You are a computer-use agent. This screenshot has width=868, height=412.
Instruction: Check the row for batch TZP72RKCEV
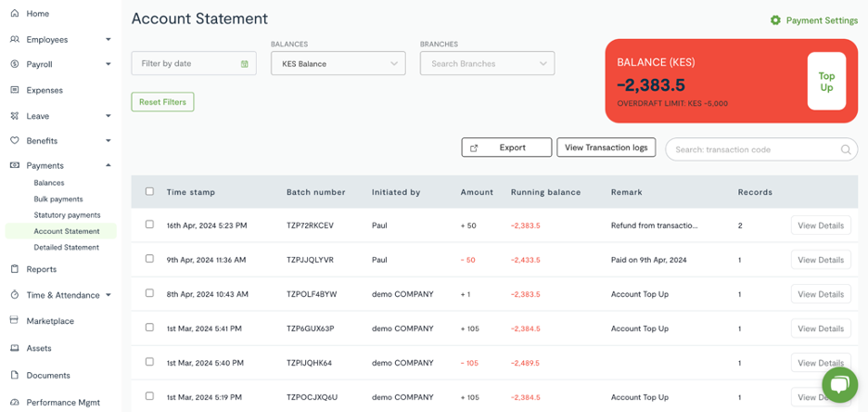click(x=149, y=225)
